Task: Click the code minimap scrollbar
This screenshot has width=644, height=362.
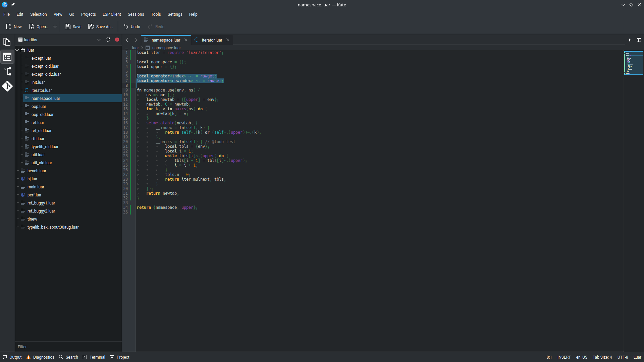Action: coord(633,63)
